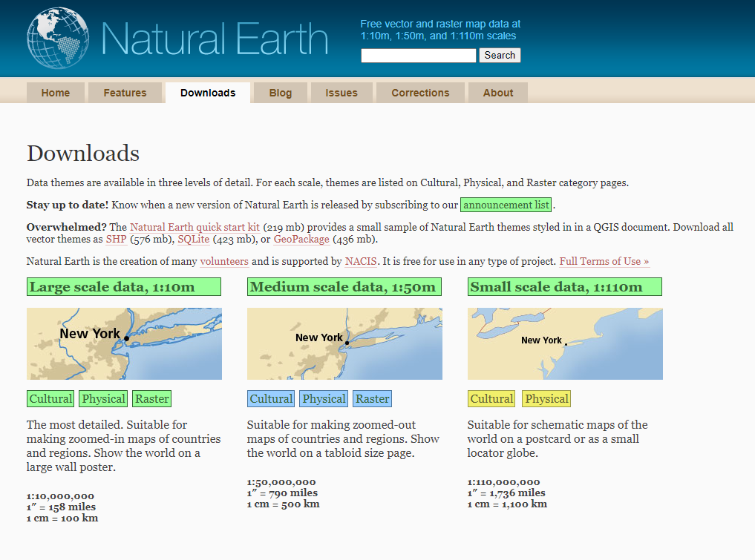This screenshot has width=755, height=560.
Task: Open the Blog tab
Action: click(x=280, y=93)
